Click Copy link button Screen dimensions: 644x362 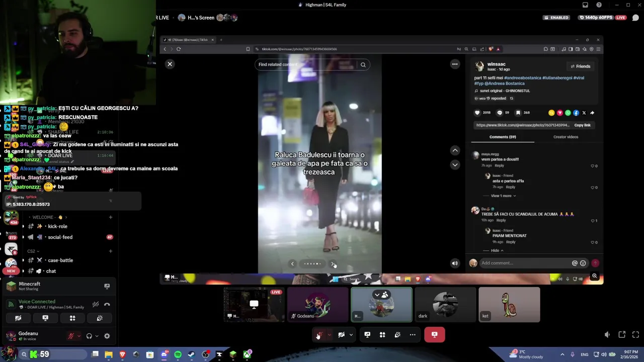click(583, 125)
